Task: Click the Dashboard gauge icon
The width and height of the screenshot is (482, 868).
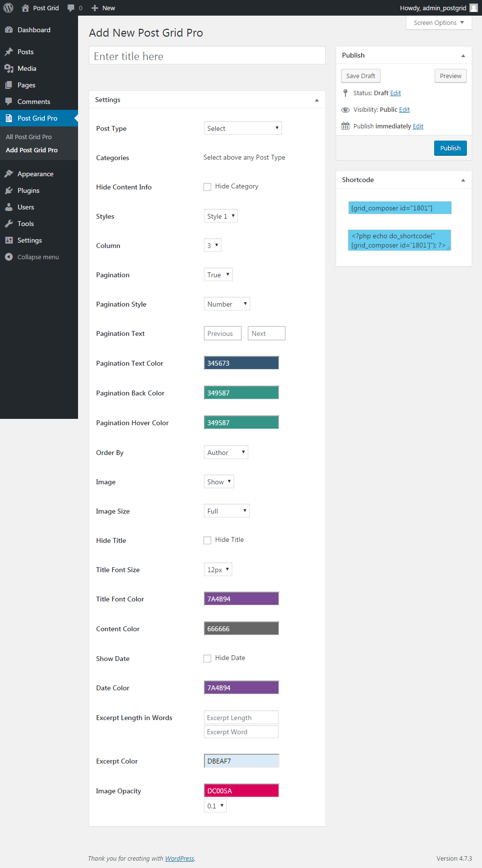Action: pos(9,30)
